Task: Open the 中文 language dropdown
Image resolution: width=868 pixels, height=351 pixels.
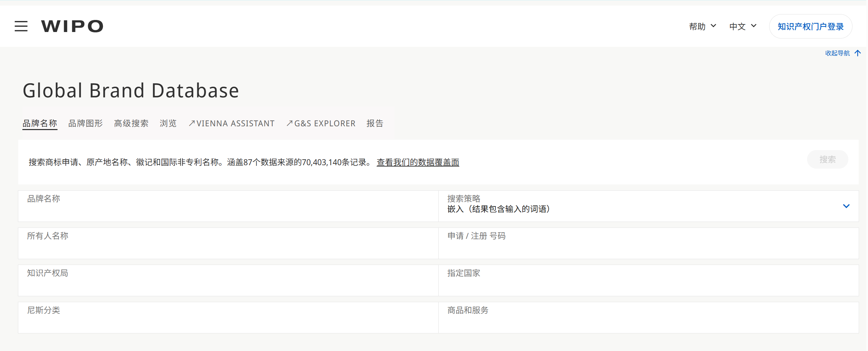Action: (x=743, y=26)
